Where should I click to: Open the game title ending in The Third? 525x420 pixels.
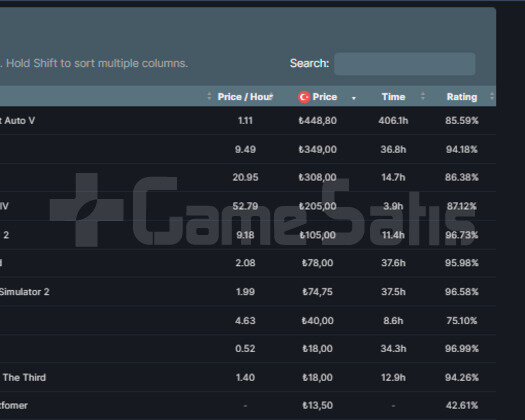[x=24, y=378]
